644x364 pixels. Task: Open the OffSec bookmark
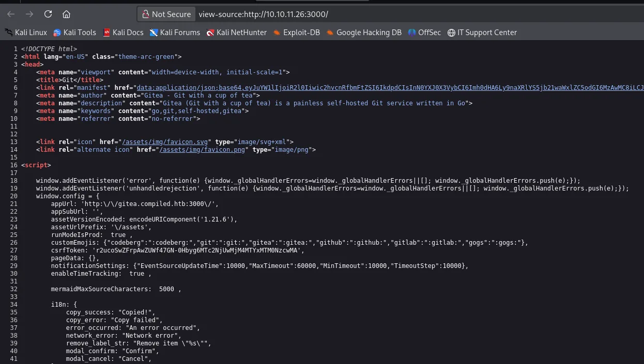point(424,33)
